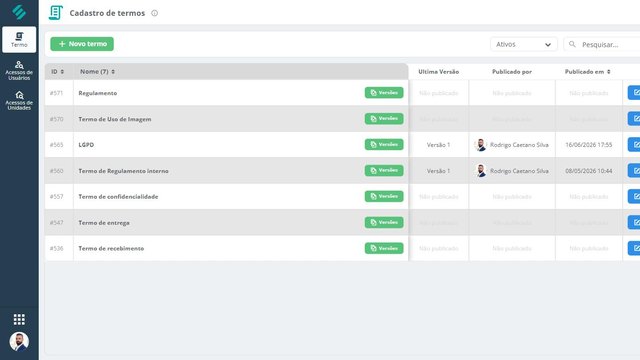Select Termo de Regulamento interno name
Screen dimensions: 640x360
pyautogui.click(x=123, y=171)
